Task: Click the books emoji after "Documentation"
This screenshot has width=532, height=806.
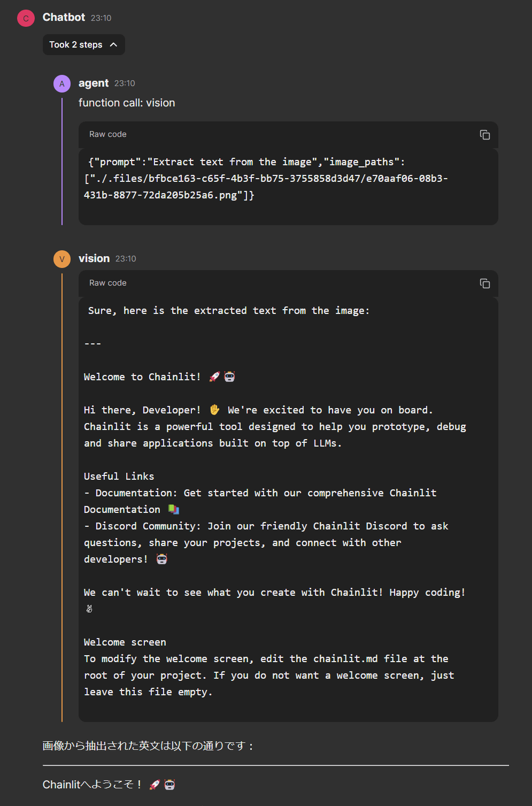Action: tap(174, 509)
